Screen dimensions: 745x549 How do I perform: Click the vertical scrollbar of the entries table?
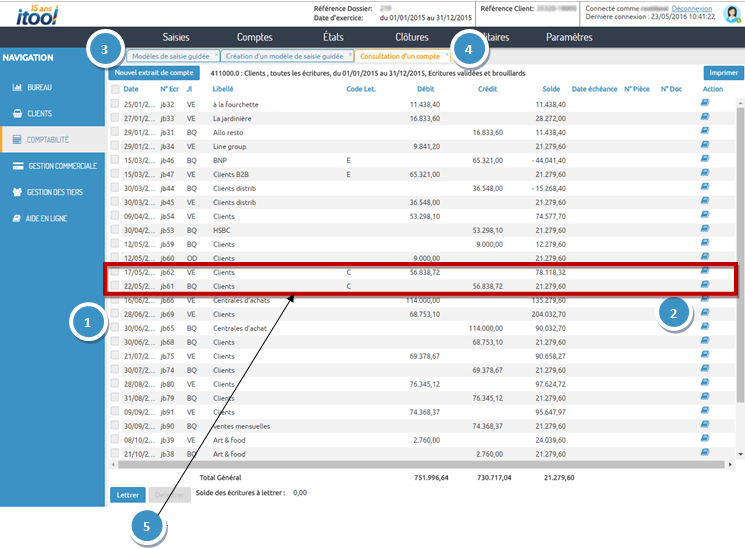740,250
